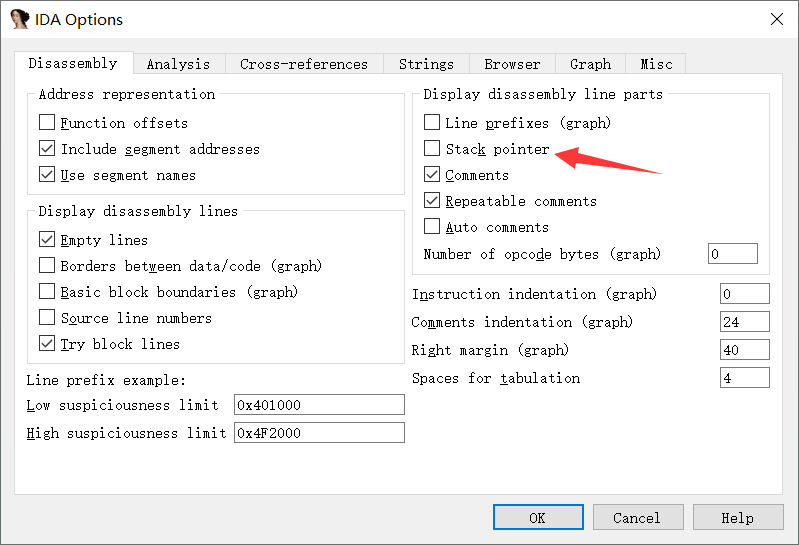799x545 pixels.
Task: Enable Source line numbers
Action: click(47, 318)
